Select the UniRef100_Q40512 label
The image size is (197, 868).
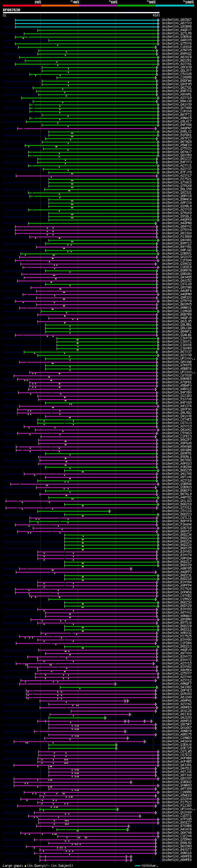click(177, 768)
